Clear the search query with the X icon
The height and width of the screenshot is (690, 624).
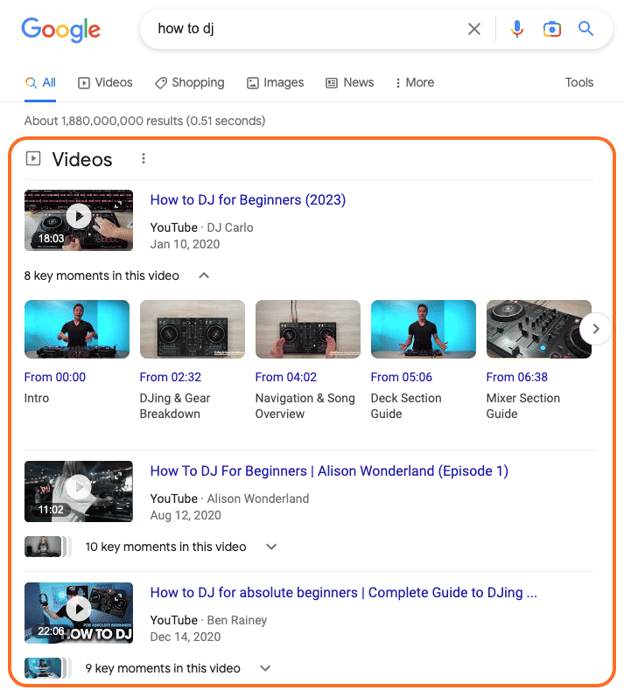[x=474, y=29]
